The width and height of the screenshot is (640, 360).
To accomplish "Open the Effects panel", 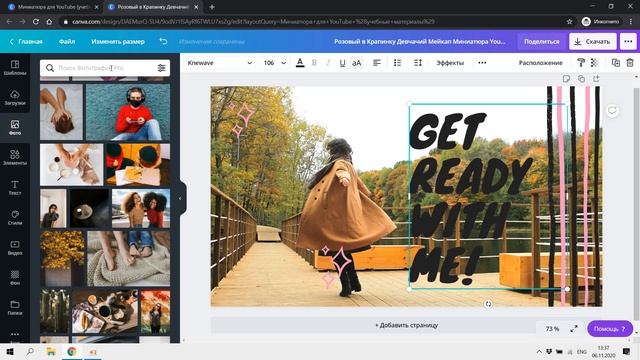I will [450, 63].
